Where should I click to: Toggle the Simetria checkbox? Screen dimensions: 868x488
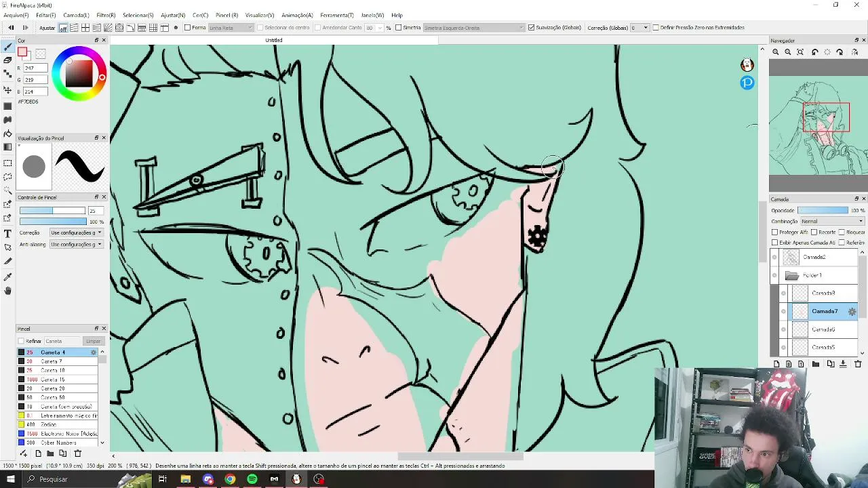398,28
